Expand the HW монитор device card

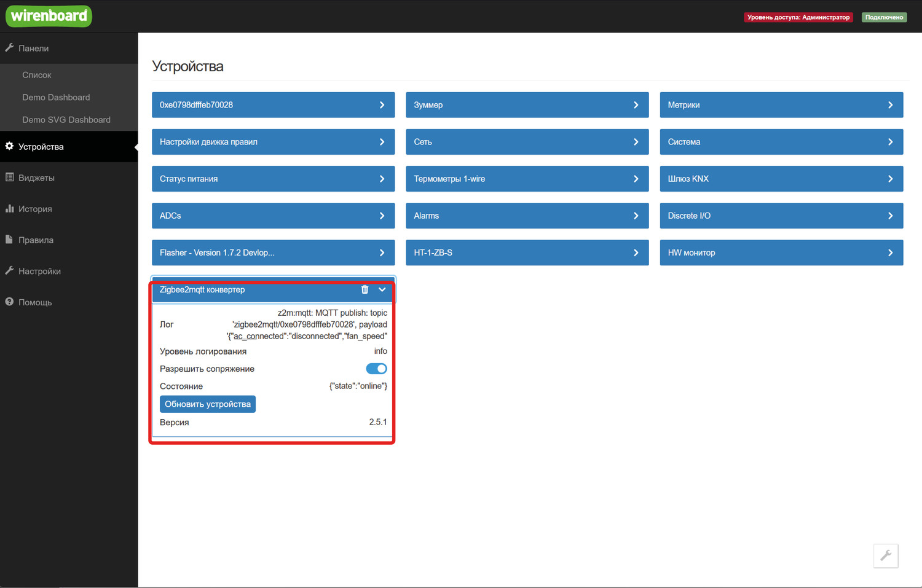[x=781, y=253]
